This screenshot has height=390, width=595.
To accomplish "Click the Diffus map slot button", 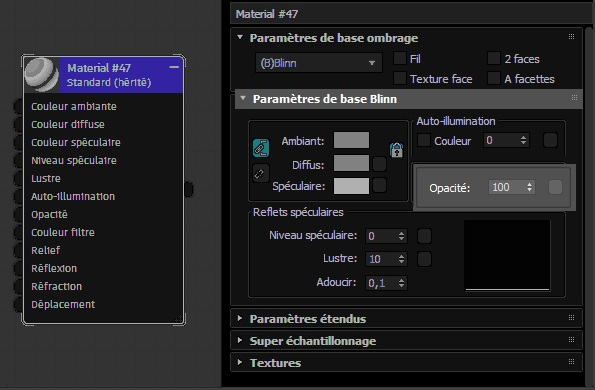I will (379, 164).
